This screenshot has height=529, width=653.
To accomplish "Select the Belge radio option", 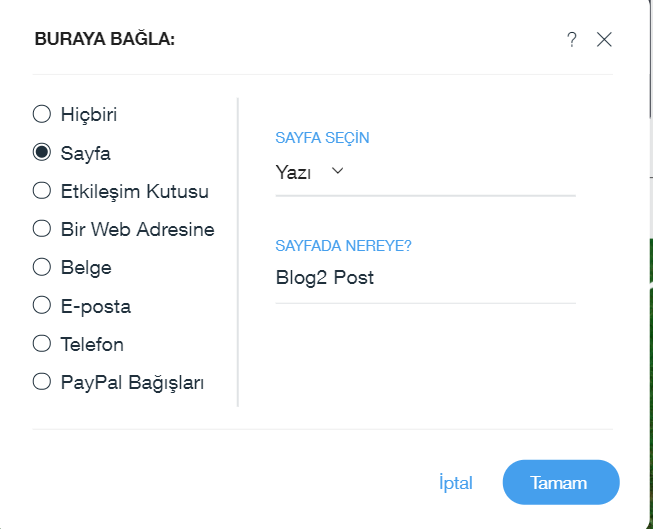I will click(x=42, y=267).
